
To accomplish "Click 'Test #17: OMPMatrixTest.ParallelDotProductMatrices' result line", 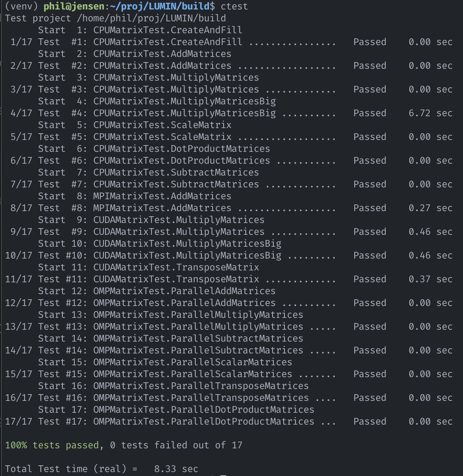I will pyautogui.click(x=229, y=421).
